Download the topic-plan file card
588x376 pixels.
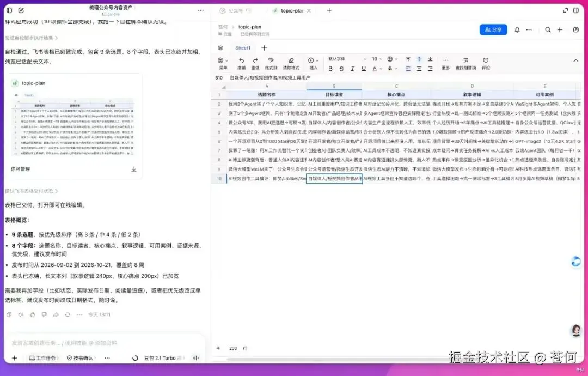(x=134, y=169)
